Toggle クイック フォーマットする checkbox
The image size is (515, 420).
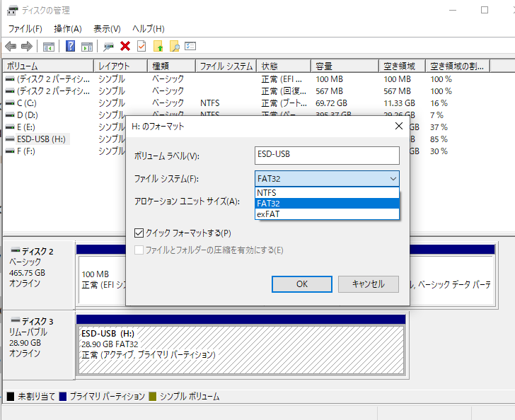tap(139, 233)
